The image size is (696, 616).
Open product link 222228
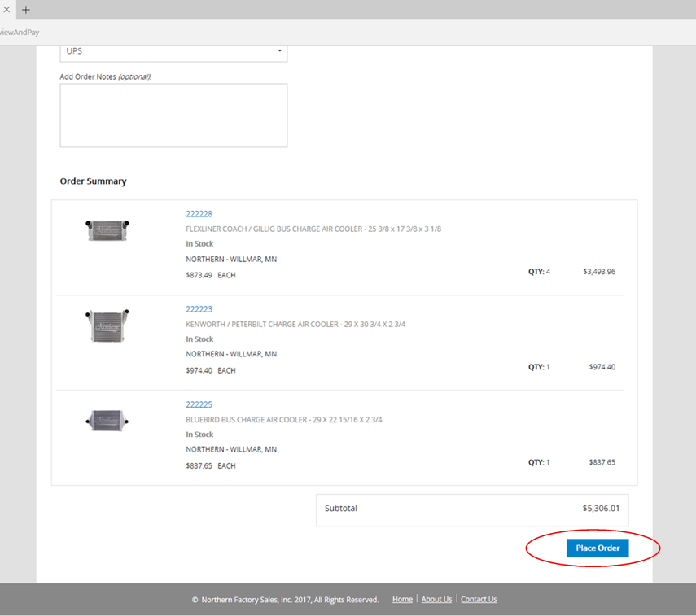(199, 214)
